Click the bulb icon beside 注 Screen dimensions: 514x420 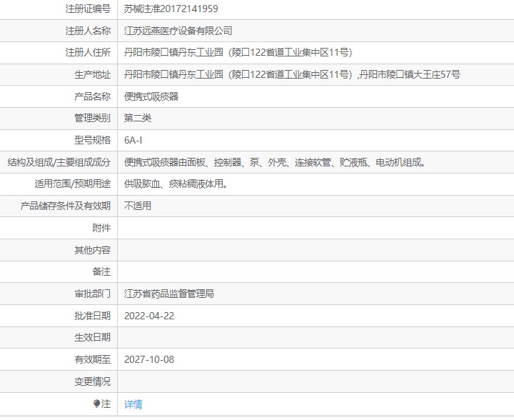[96, 404]
